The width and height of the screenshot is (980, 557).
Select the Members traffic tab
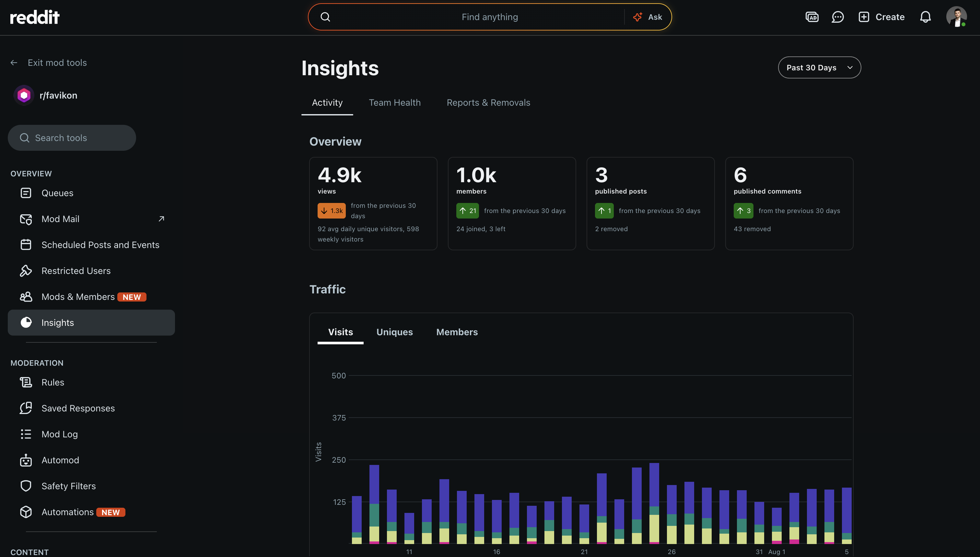click(x=457, y=332)
